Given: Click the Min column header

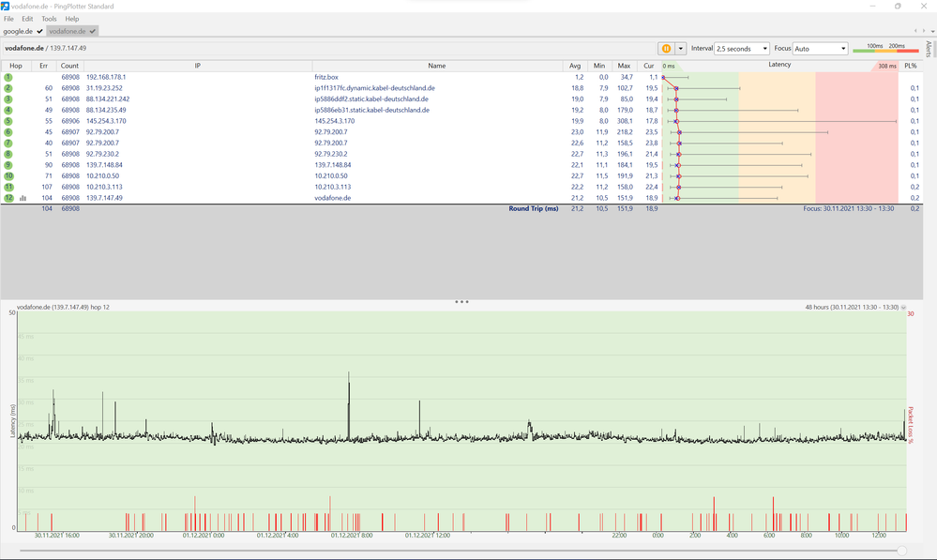Looking at the screenshot, I should point(599,66).
